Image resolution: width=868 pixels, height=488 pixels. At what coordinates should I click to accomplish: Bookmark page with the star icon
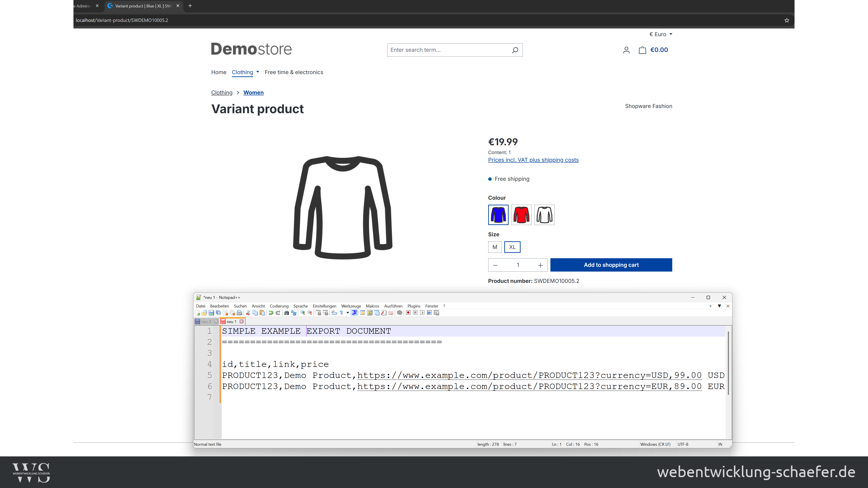click(x=786, y=20)
